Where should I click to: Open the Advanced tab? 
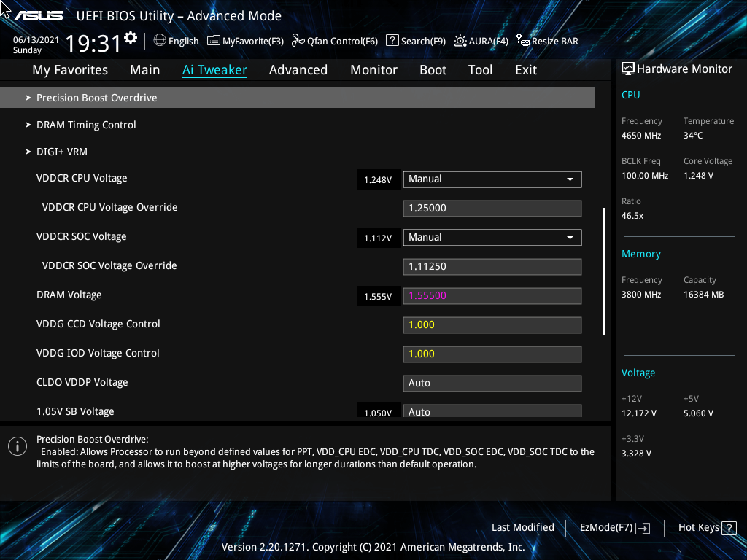[298, 70]
